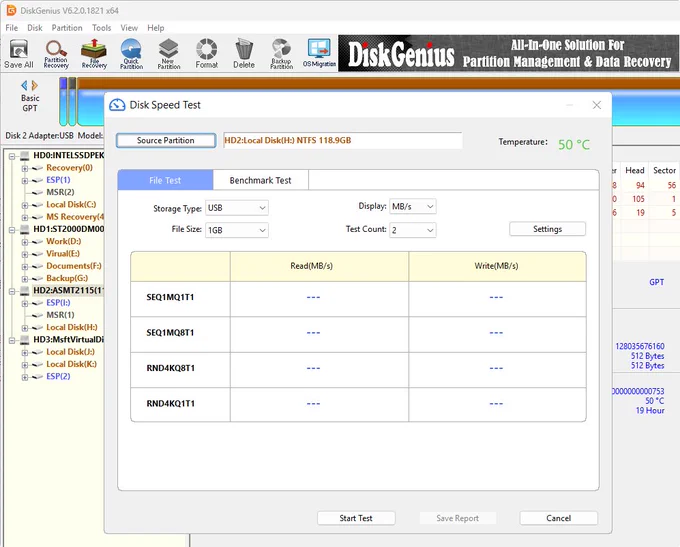Open Partition Recovery tool
This screenshot has height=547, width=680.
tap(56, 54)
